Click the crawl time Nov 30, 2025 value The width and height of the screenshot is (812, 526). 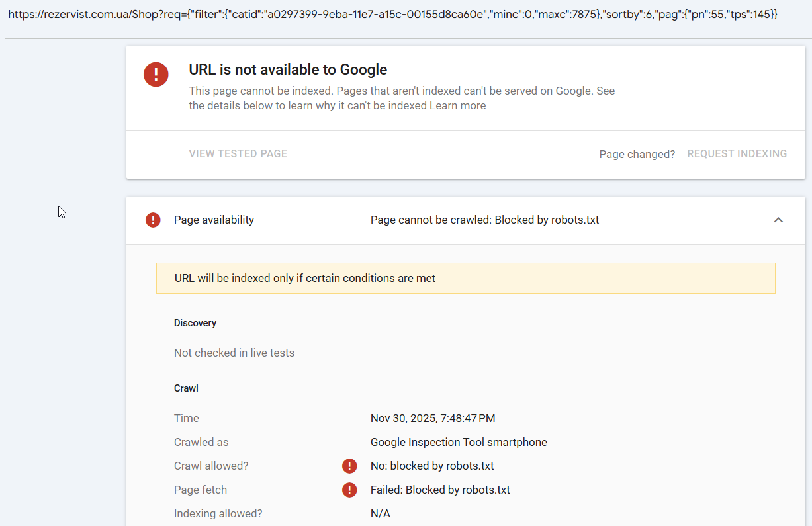pyautogui.click(x=433, y=418)
